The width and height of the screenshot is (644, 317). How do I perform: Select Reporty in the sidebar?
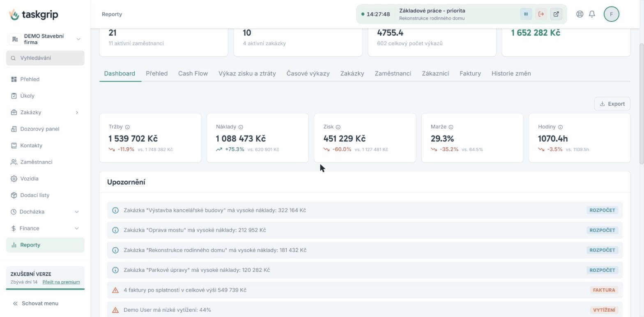click(45, 245)
